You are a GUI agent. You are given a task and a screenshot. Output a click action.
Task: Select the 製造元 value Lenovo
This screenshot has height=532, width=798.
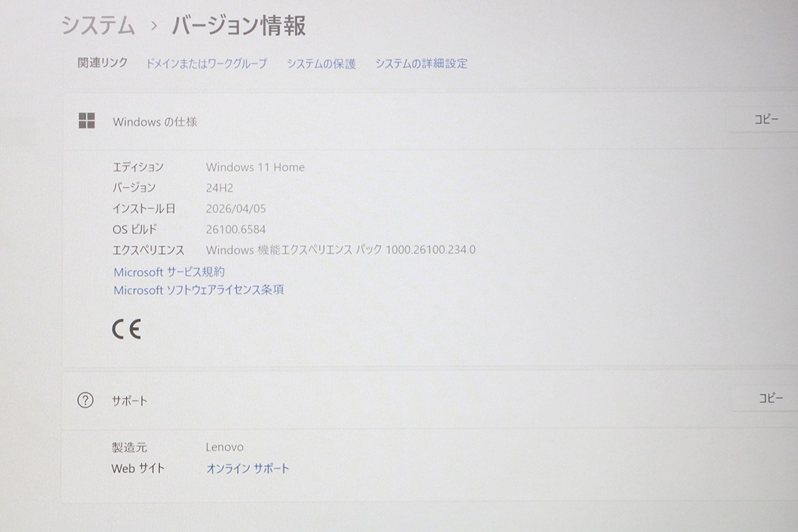pos(225,447)
